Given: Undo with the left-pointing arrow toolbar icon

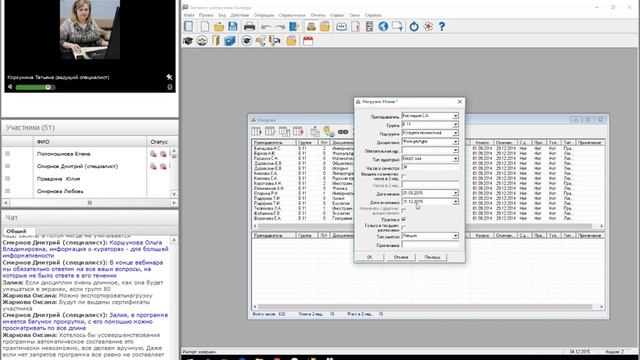Looking at the screenshot, I should [x=266, y=27].
